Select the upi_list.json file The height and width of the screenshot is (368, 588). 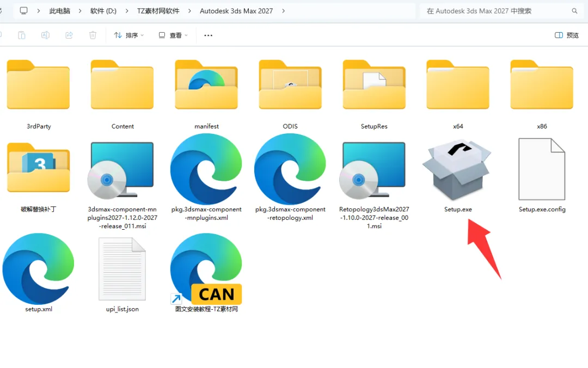[122, 269]
